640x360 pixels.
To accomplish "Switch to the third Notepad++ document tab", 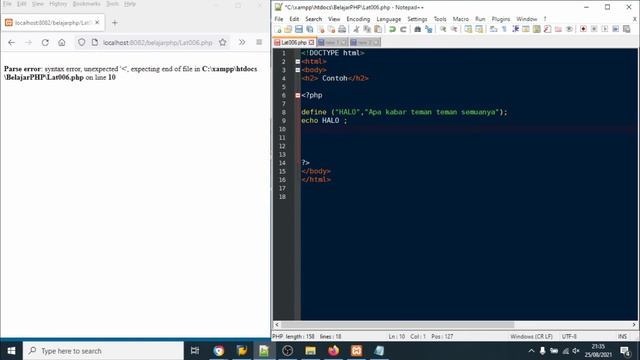I will point(364,42).
